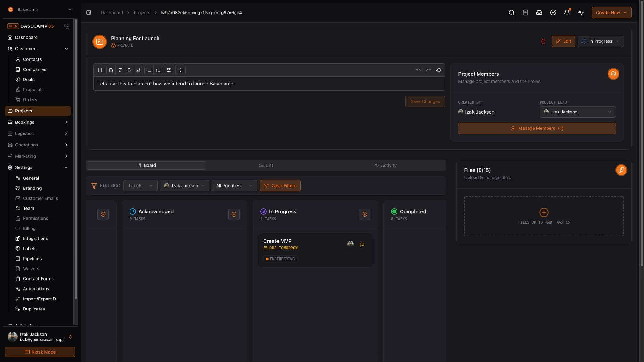The width and height of the screenshot is (644, 362).
Task: Click Projects breadcrumb link
Action: click(x=142, y=13)
